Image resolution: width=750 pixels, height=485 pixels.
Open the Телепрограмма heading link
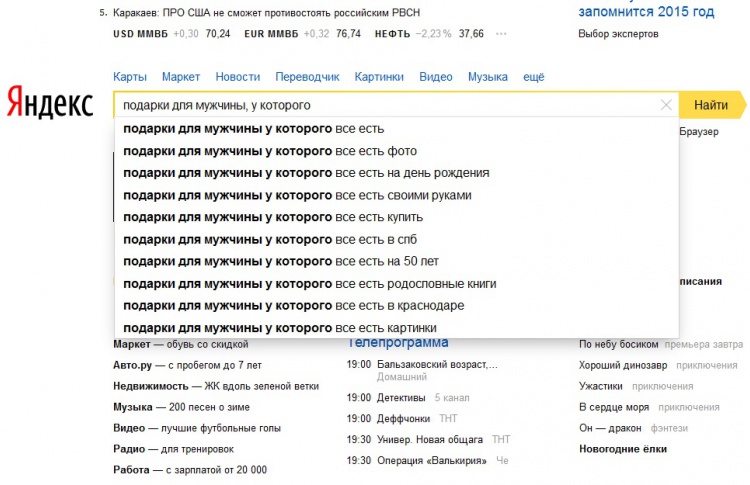398,342
